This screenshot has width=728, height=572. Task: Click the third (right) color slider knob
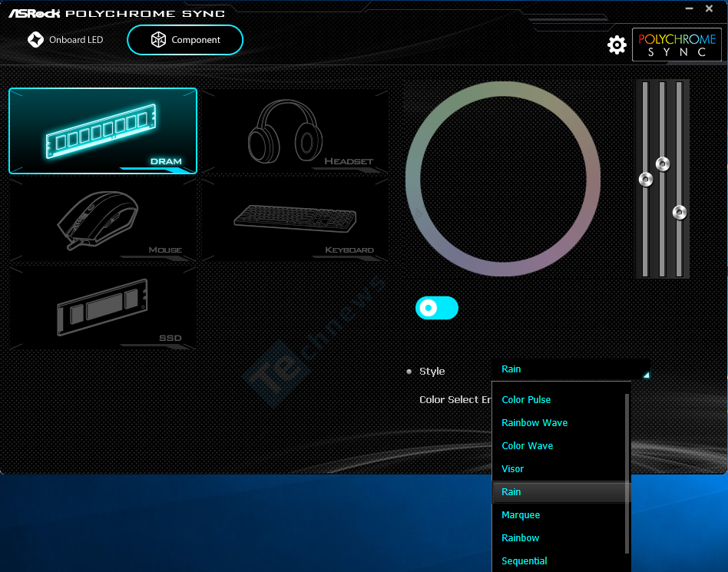[680, 213]
